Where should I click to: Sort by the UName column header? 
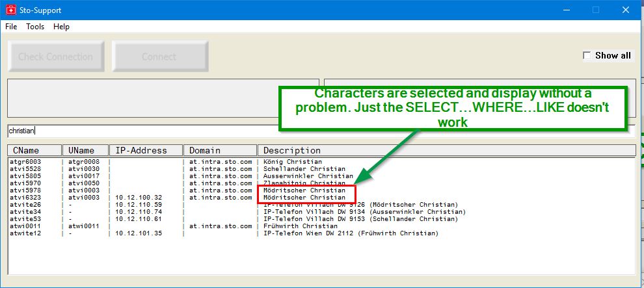[85, 150]
